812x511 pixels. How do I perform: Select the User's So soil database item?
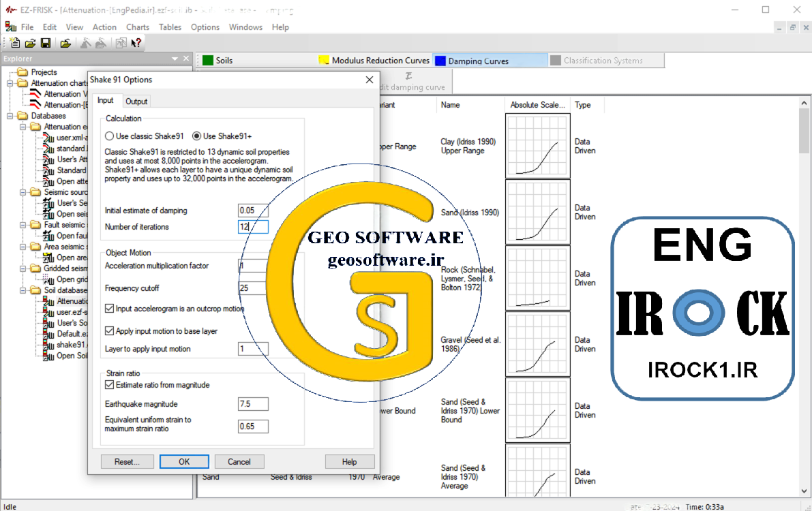click(65, 322)
